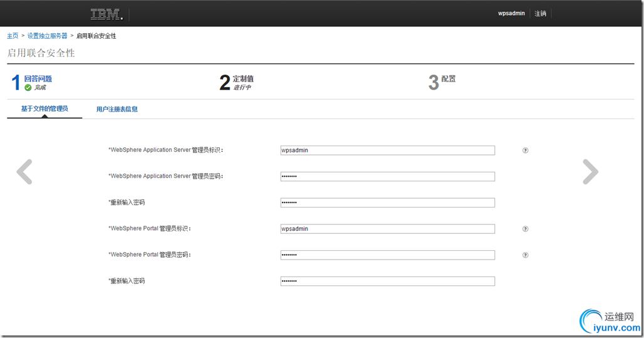Focus WebSphere Portal 管理员密码 field
This screenshot has height=338, width=644.
coord(387,255)
